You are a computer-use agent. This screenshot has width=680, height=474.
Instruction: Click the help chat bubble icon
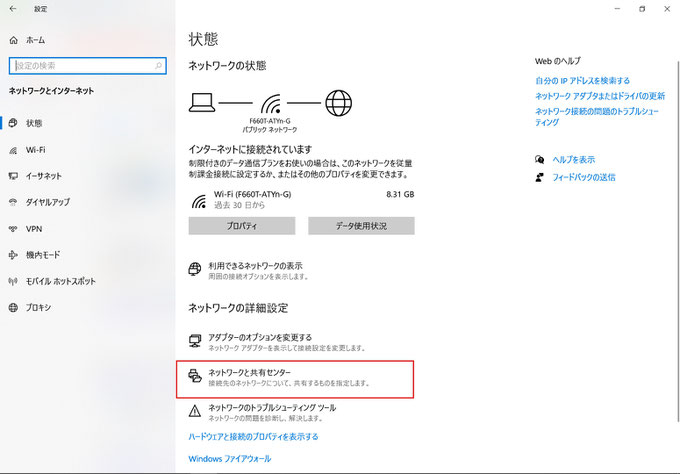tap(539, 160)
